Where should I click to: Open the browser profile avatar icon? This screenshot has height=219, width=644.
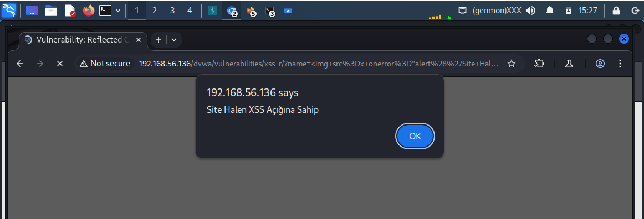[600, 64]
